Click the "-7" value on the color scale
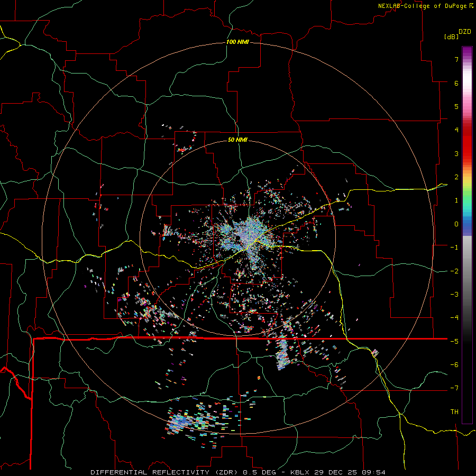476x476 pixels. coord(454,388)
